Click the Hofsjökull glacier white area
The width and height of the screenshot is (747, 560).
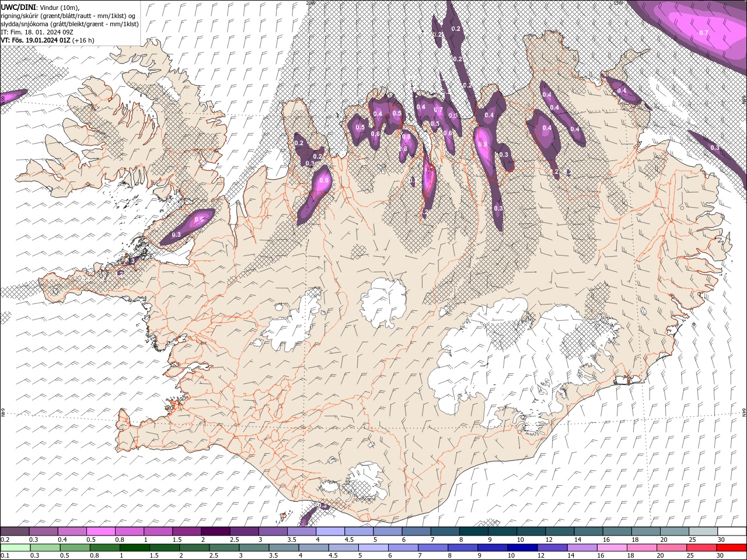click(x=384, y=302)
